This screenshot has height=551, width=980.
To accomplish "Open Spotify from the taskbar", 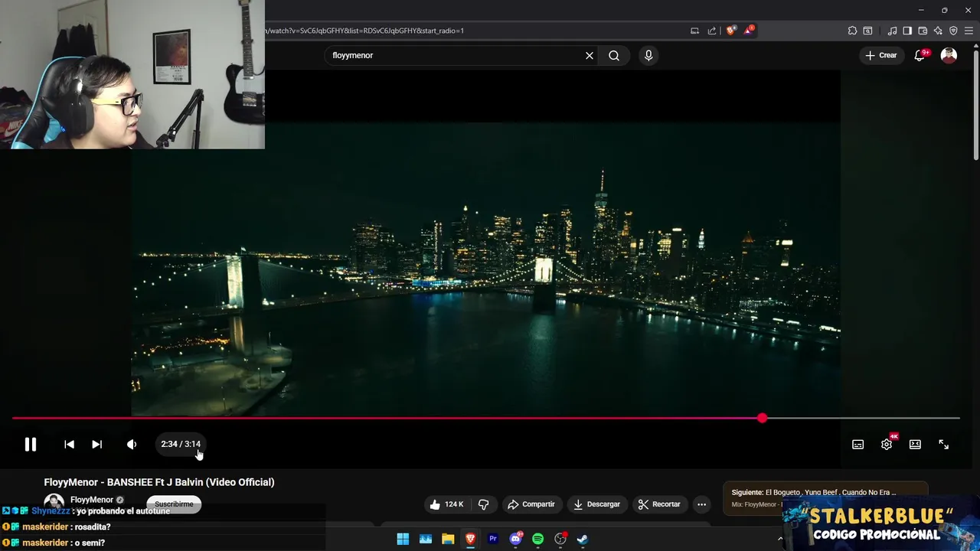I will point(537,539).
